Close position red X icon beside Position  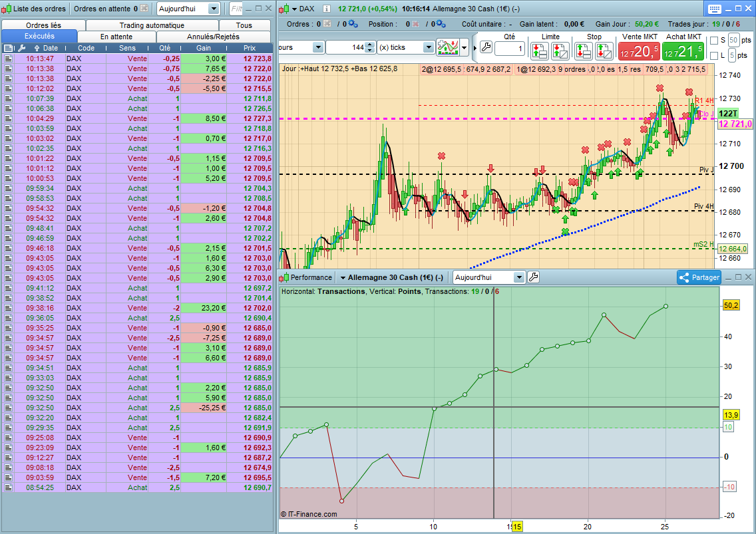tap(416, 24)
